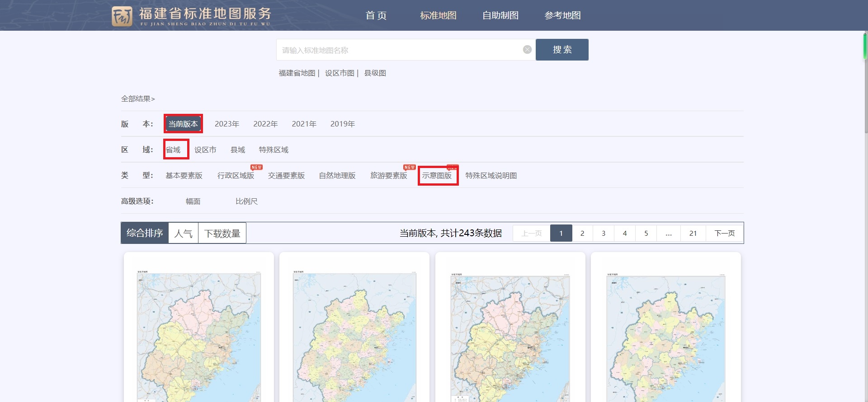Filter by 2023年 version
The height and width of the screenshot is (402, 868).
(x=227, y=124)
